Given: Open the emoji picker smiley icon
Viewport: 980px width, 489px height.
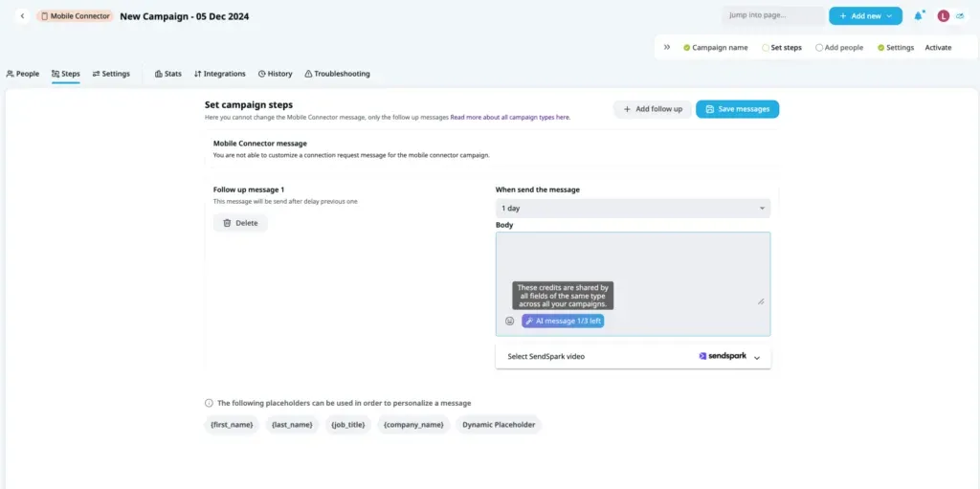Looking at the screenshot, I should 509,321.
